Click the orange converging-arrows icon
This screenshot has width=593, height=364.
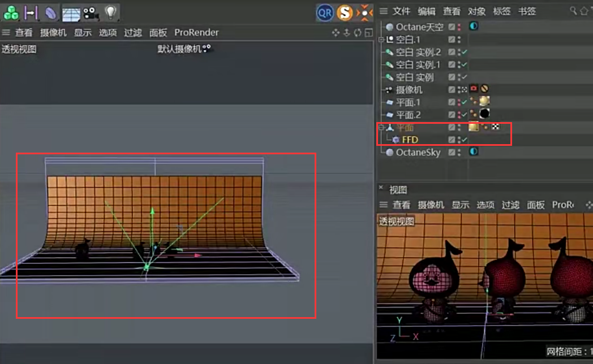pos(364,13)
